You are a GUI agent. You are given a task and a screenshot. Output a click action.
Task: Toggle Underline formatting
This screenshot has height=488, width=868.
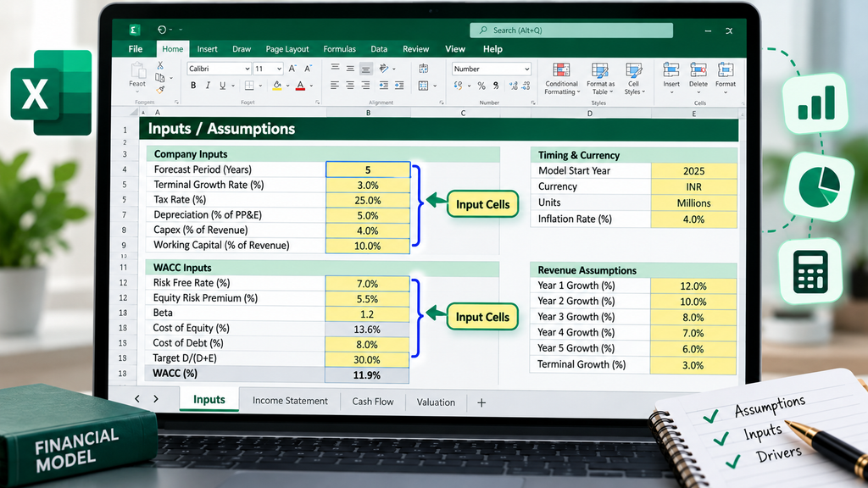(x=223, y=86)
